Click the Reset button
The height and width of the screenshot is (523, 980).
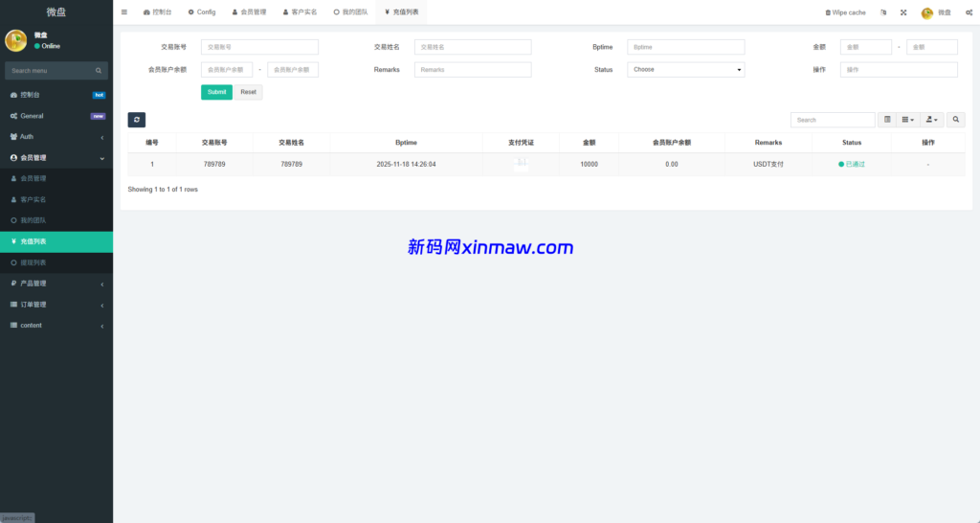click(x=248, y=92)
